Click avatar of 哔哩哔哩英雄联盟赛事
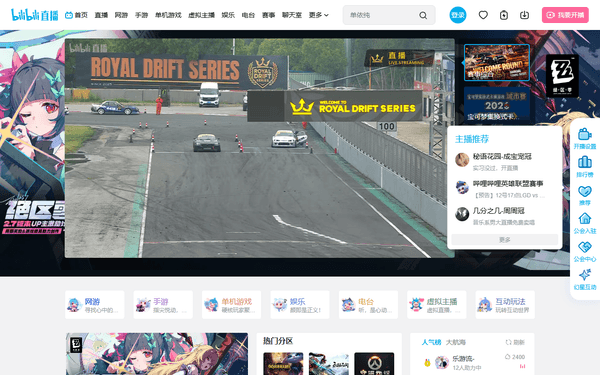 pos(462,187)
